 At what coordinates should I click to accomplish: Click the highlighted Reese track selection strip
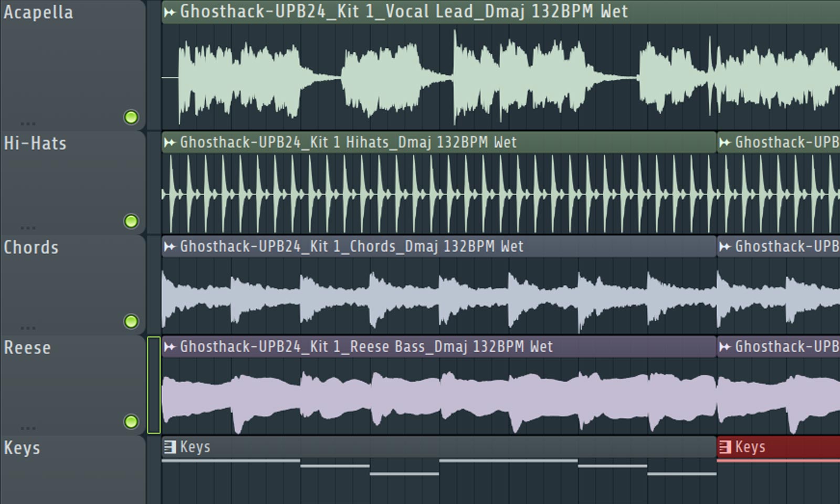[154, 385]
